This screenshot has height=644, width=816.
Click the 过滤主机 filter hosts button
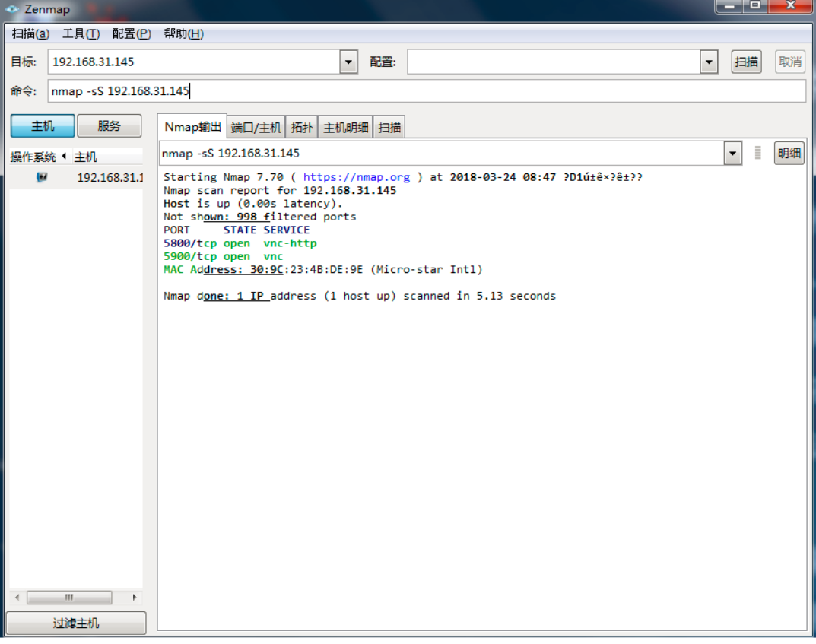pyautogui.click(x=76, y=623)
